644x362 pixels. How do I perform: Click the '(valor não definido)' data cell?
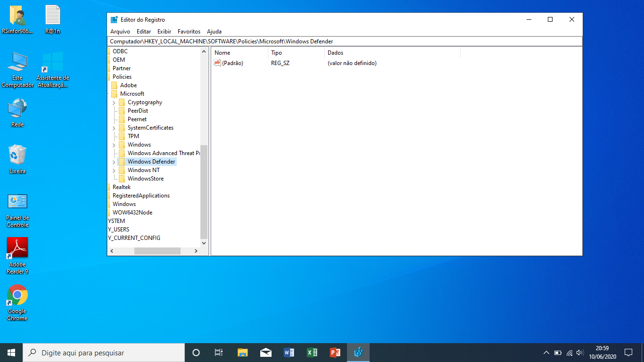[352, 63]
